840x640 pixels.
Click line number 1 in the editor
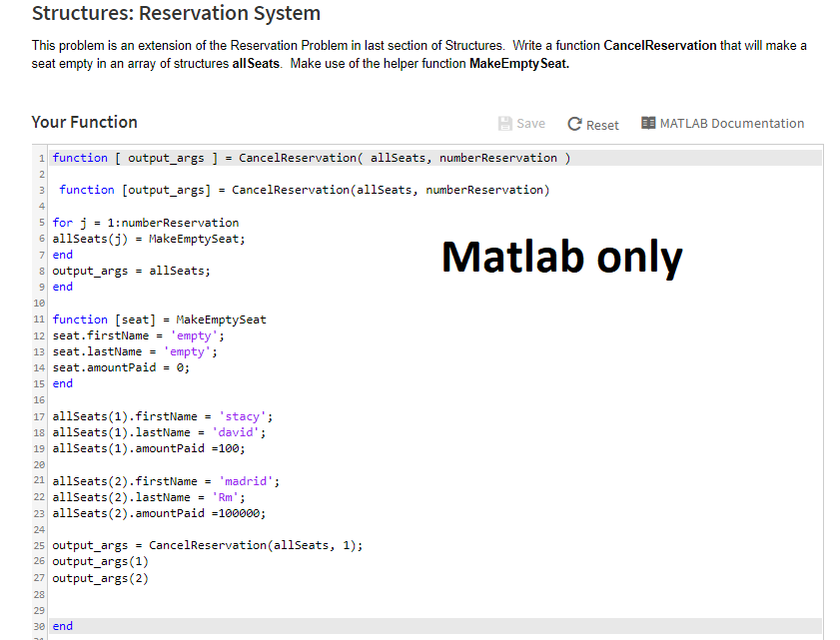point(42,158)
